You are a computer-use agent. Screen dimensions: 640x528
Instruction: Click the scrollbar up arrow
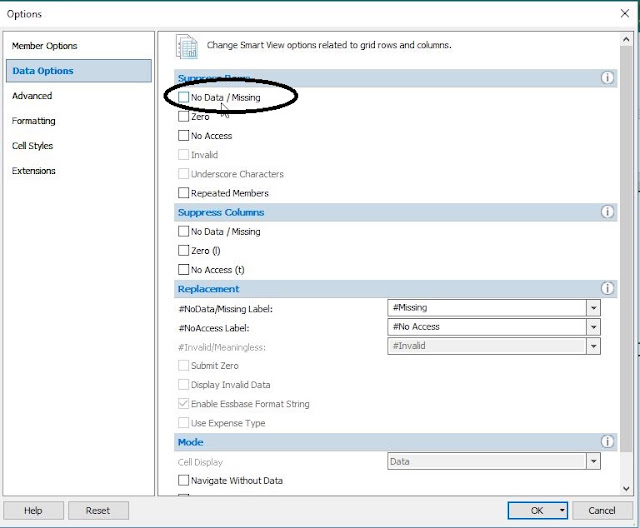626,40
